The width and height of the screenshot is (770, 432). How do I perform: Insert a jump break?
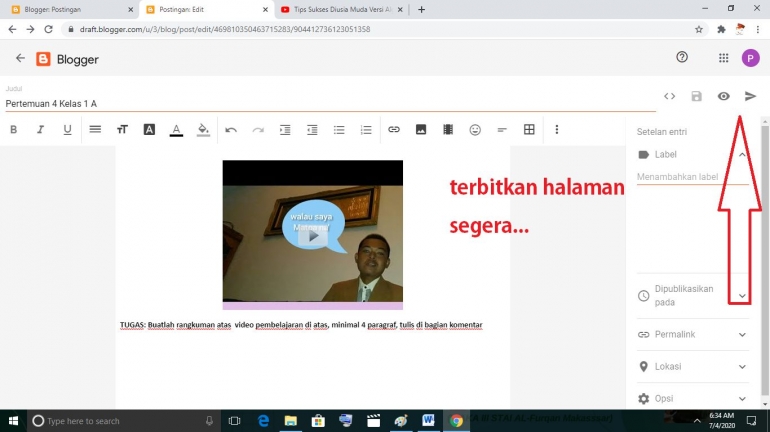(502, 130)
